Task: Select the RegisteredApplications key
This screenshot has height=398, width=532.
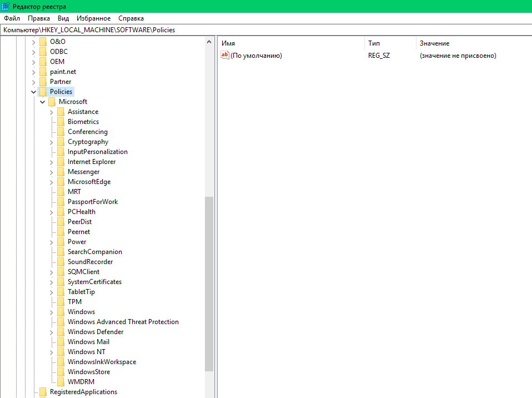Action: point(83,391)
